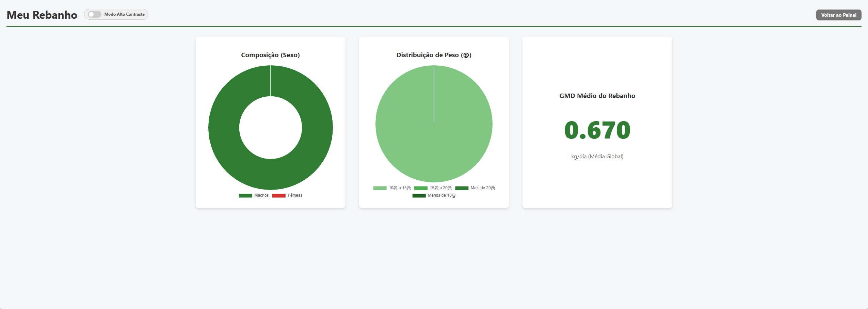Click the kg/dia (Média Global) label

click(597, 157)
